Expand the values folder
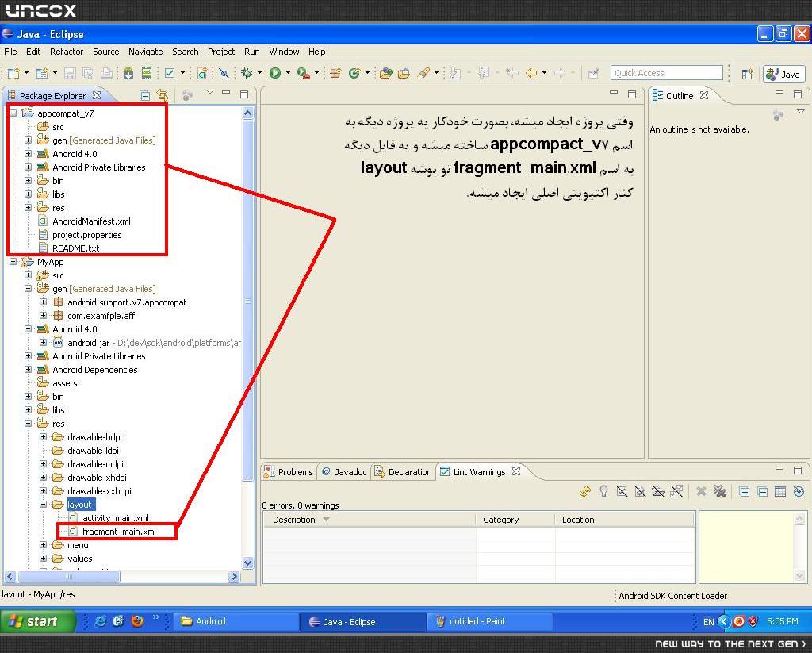The height and width of the screenshot is (653, 812). pos(44,558)
